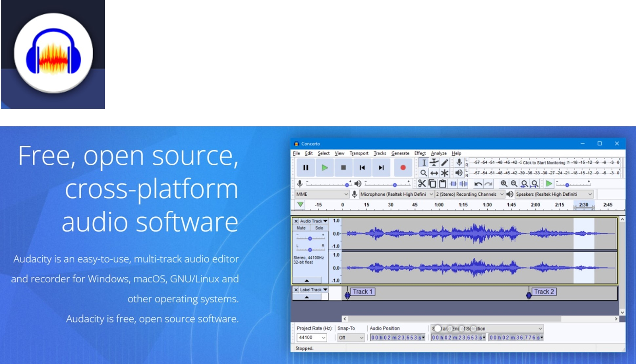The width and height of the screenshot is (636, 364).
Task: Close the Audio Track with its X
Action: 296,221
